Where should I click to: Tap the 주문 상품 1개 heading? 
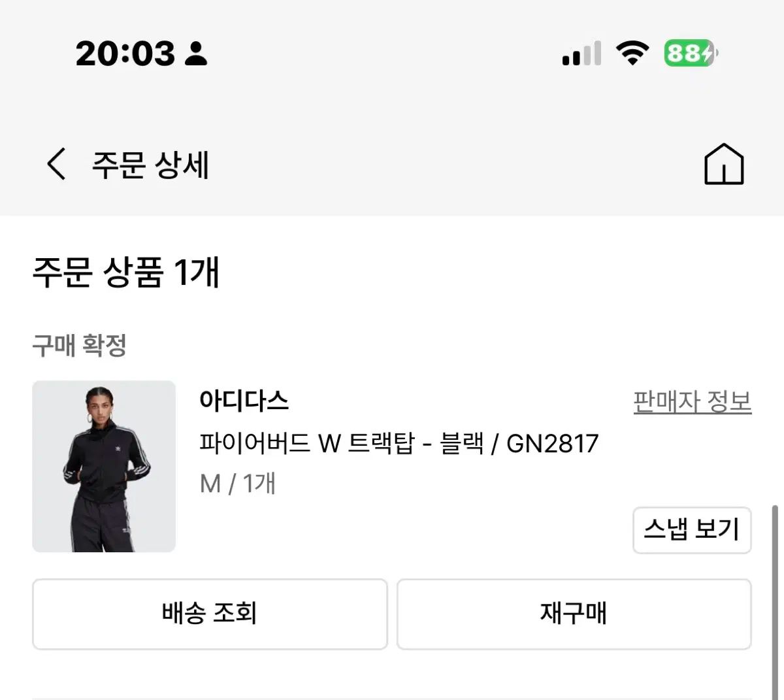[x=125, y=272]
